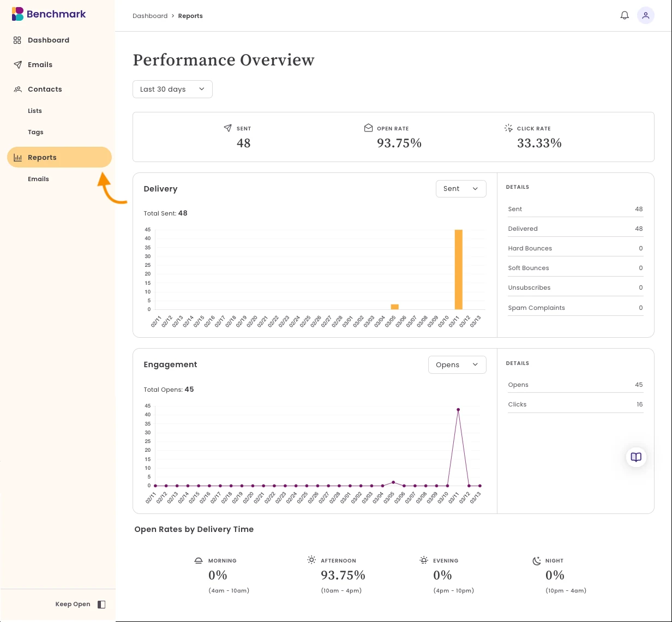Viewport: 672px width, 622px height.
Task: Click the 03/11 peak point in Engagement
Action: coord(458,409)
